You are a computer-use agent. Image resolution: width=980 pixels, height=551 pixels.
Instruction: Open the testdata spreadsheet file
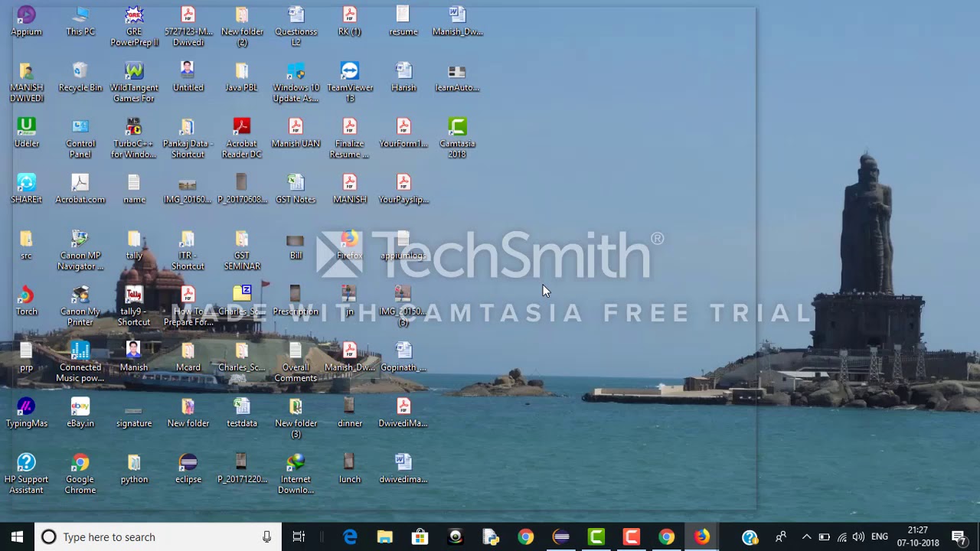tap(242, 412)
